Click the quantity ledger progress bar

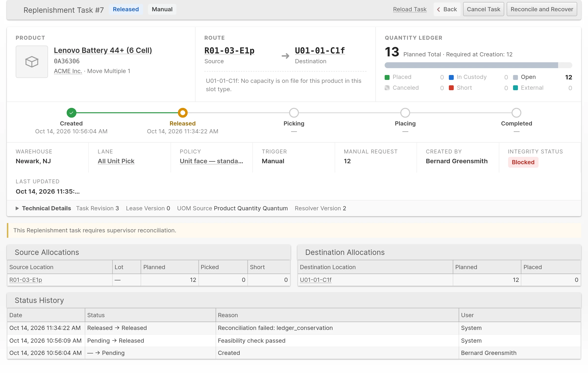coord(478,65)
